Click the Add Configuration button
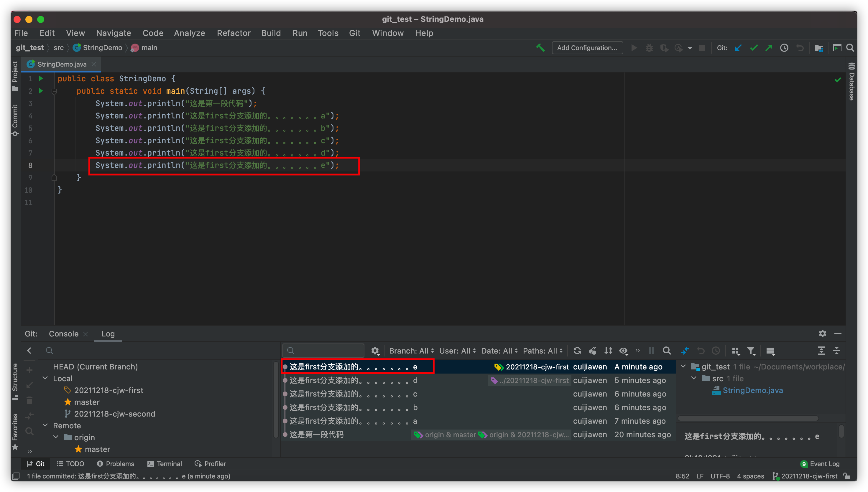868x492 pixels. 587,47
